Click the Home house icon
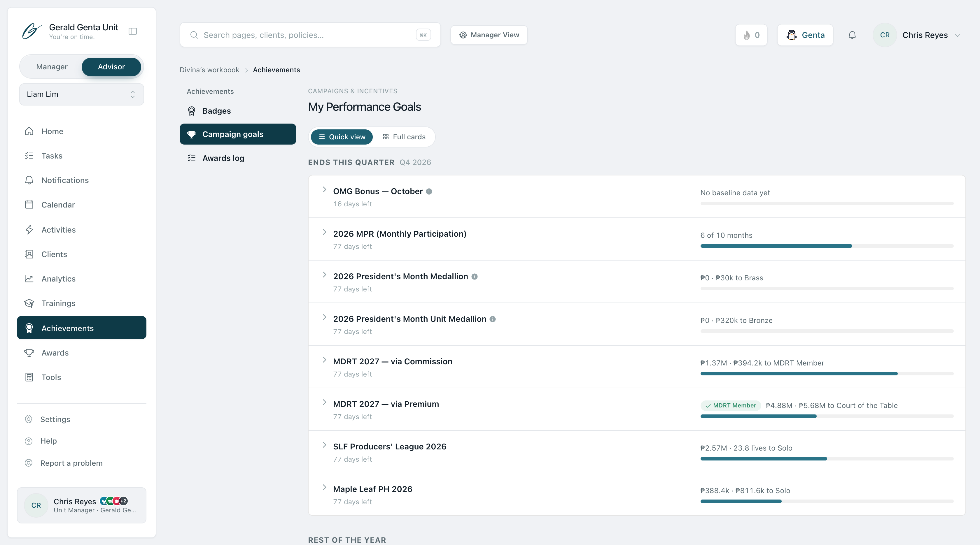 [x=29, y=131]
